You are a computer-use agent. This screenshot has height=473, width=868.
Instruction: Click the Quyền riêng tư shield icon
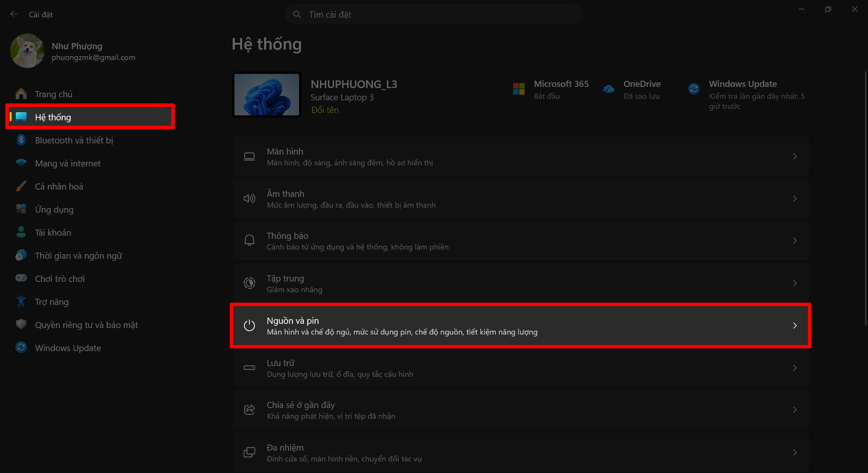21,324
